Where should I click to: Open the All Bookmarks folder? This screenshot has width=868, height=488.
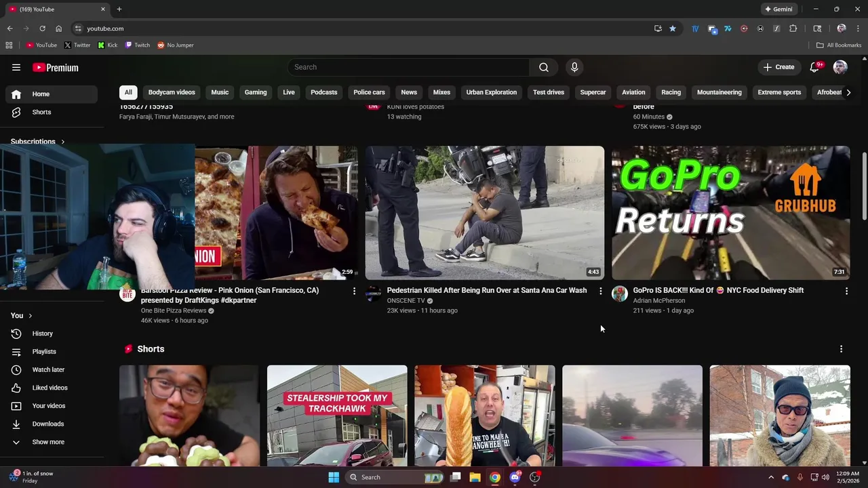click(x=839, y=45)
